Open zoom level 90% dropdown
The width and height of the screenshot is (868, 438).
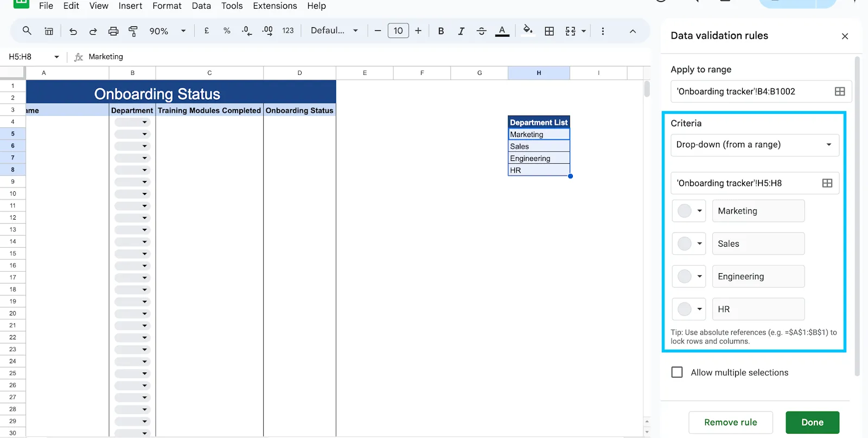click(x=167, y=31)
